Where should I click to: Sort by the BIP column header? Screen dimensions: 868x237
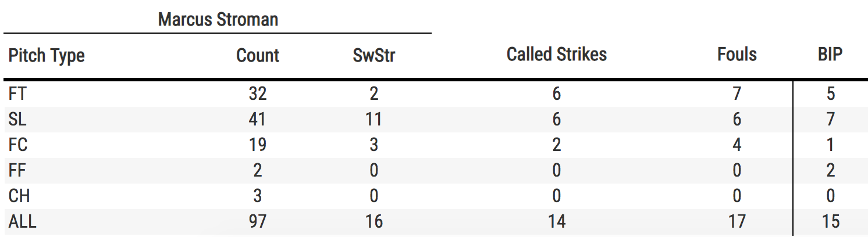(x=830, y=55)
